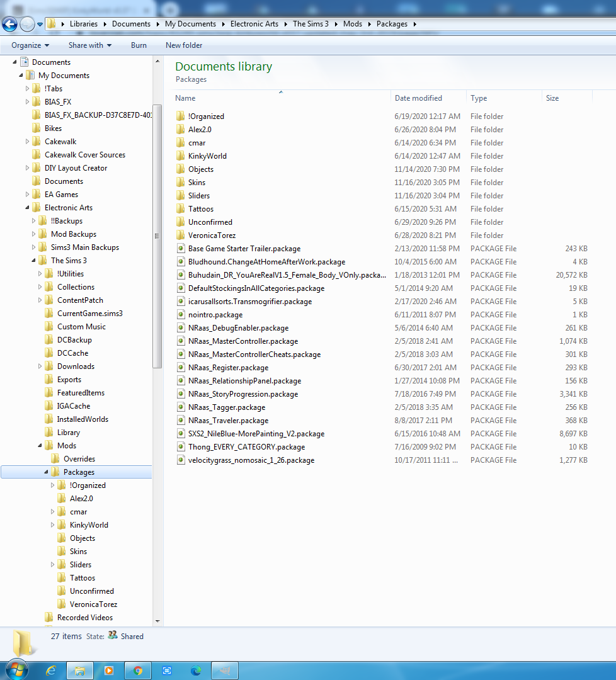Viewport: 616px width, 680px height.
Task: Select the cmar folder in file list
Action: click(197, 143)
